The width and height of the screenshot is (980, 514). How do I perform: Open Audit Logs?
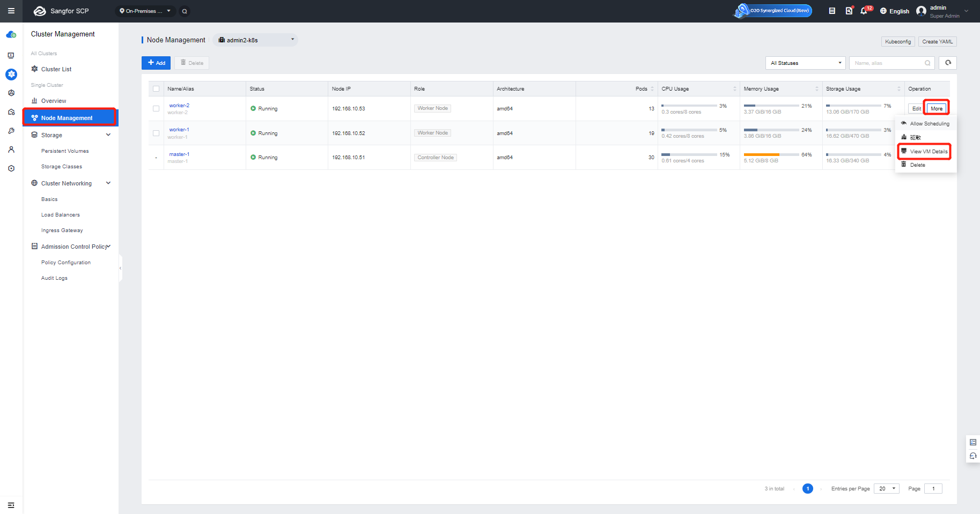54,278
